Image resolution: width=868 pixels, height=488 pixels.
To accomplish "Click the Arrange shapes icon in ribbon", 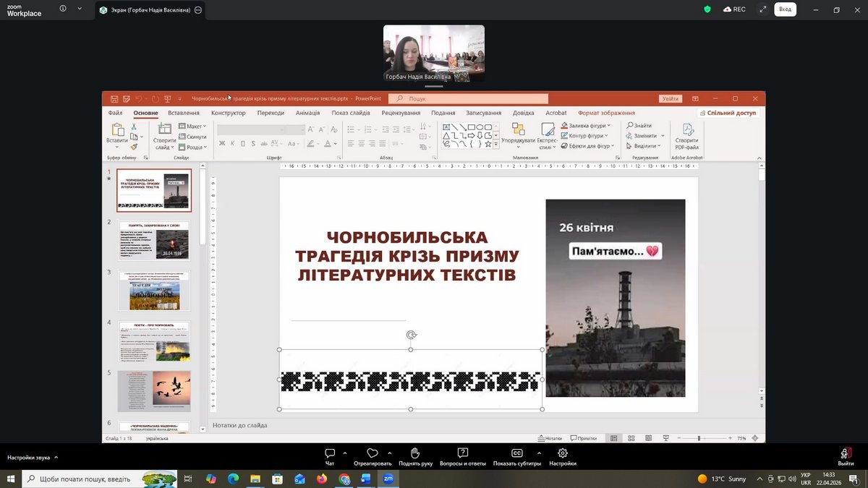I will tap(518, 129).
